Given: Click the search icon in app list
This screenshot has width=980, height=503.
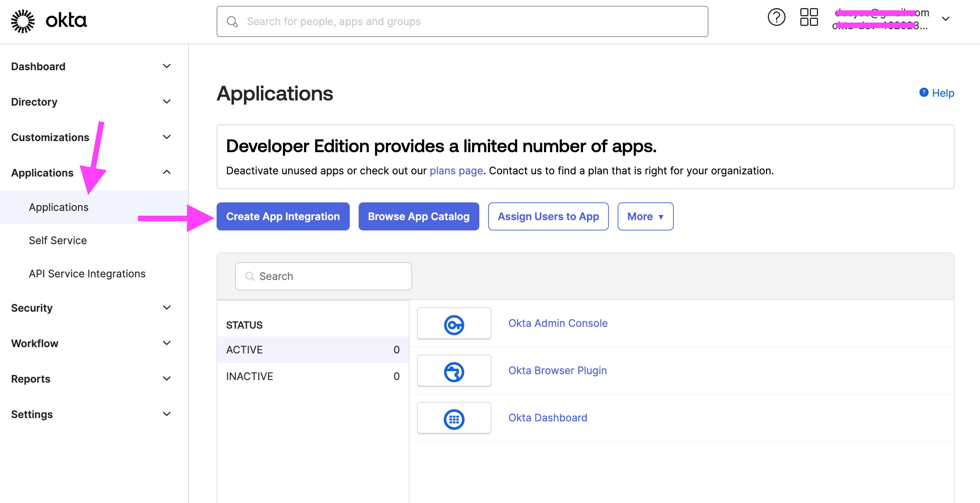Looking at the screenshot, I should pos(250,276).
